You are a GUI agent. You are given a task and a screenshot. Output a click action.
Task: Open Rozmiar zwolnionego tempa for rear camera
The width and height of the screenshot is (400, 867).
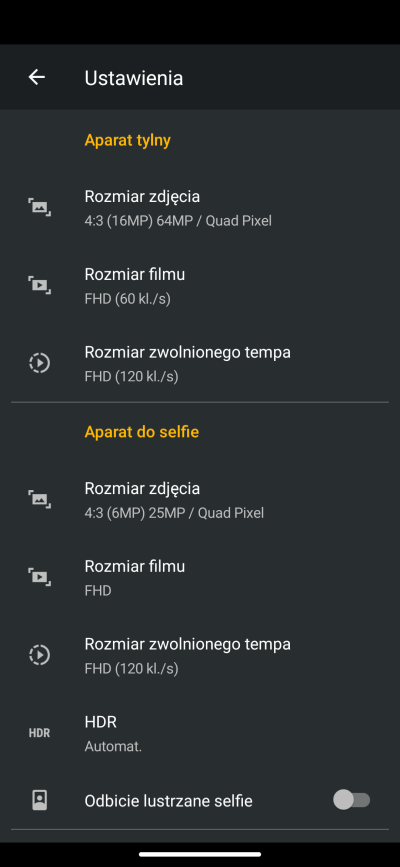point(200,364)
